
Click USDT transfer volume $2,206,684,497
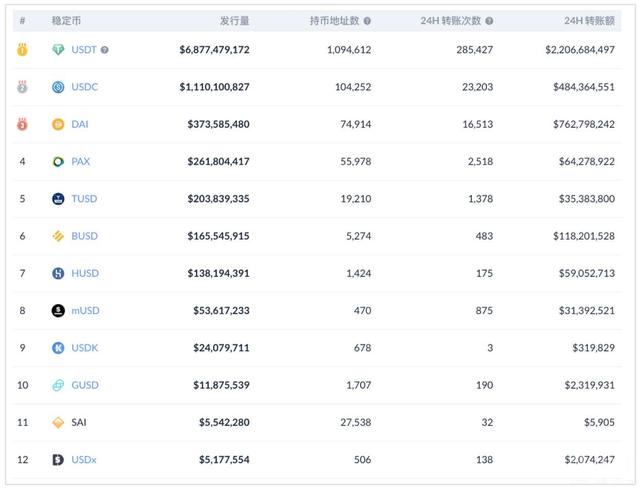[x=580, y=50]
